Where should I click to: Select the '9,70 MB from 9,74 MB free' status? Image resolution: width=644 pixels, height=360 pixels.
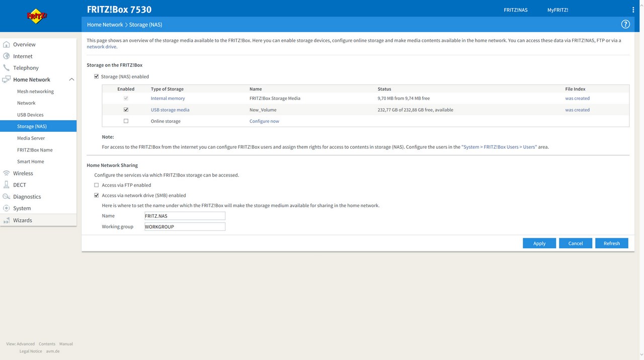pyautogui.click(x=404, y=98)
